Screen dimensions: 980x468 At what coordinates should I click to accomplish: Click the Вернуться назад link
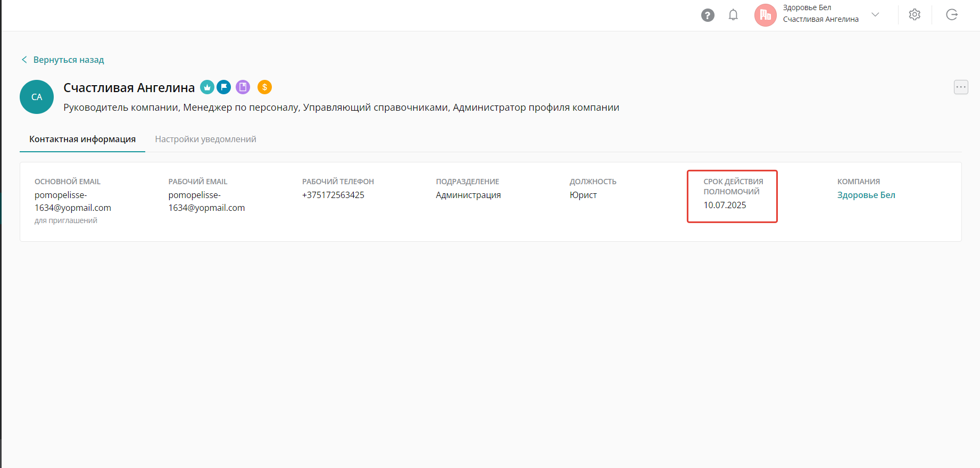pos(68,60)
